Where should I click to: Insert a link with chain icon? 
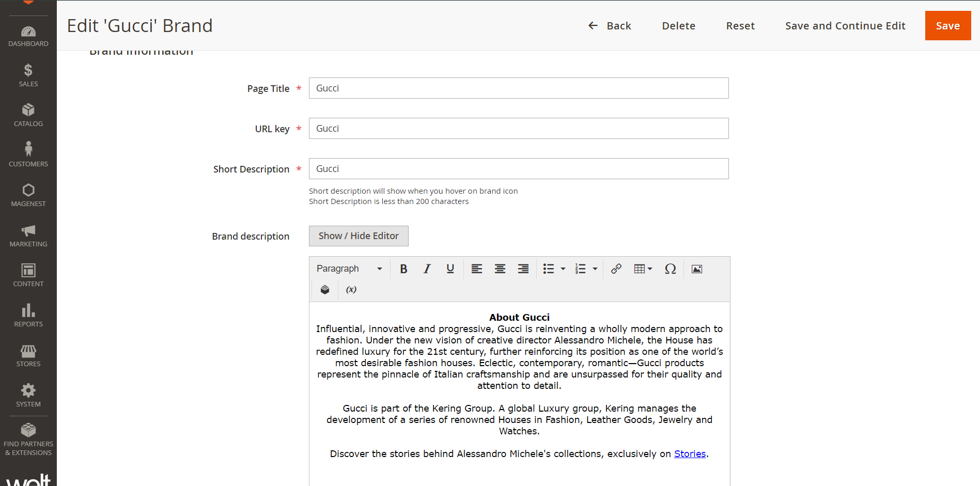[616, 269]
